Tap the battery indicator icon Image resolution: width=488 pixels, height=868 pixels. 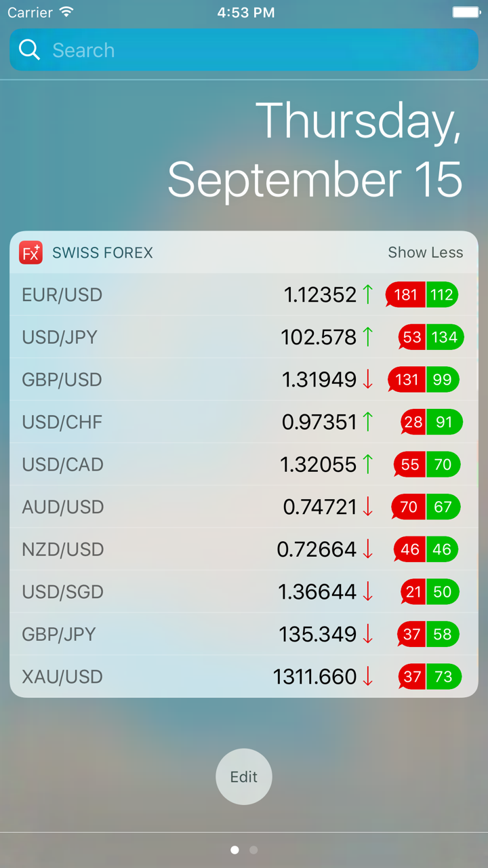click(466, 12)
